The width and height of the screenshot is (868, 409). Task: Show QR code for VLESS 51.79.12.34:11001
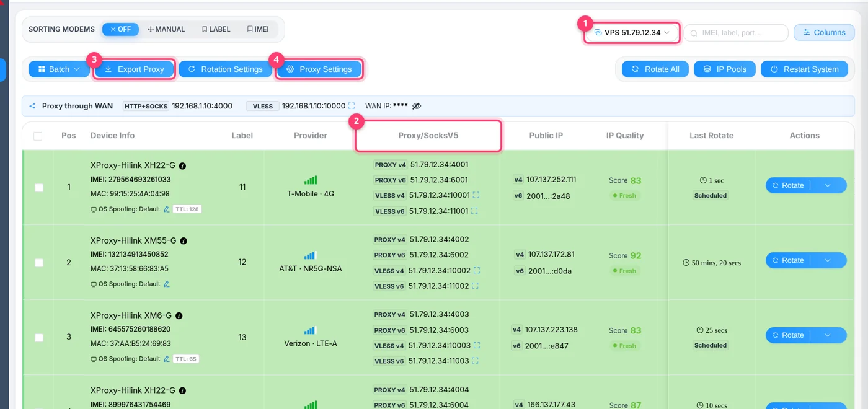click(x=475, y=211)
